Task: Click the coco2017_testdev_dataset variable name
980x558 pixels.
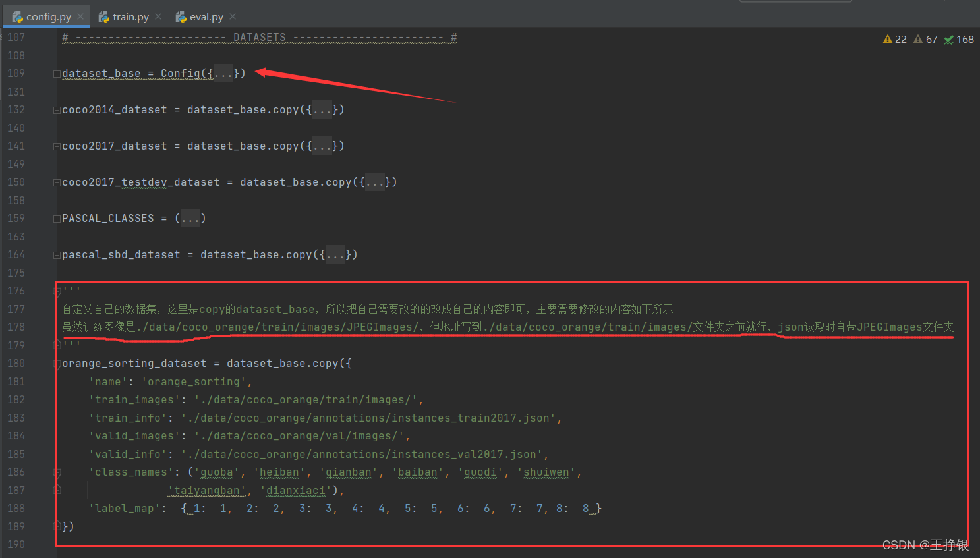Action: tap(141, 182)
